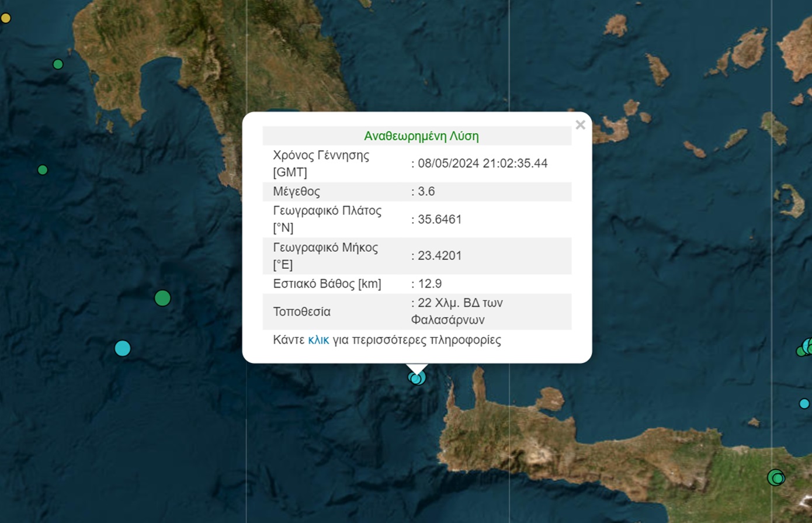The height and width of the screenshot is (523, 812).
Task: Select the overlapping green and cyan marker cluster
Action: (806, 348)
